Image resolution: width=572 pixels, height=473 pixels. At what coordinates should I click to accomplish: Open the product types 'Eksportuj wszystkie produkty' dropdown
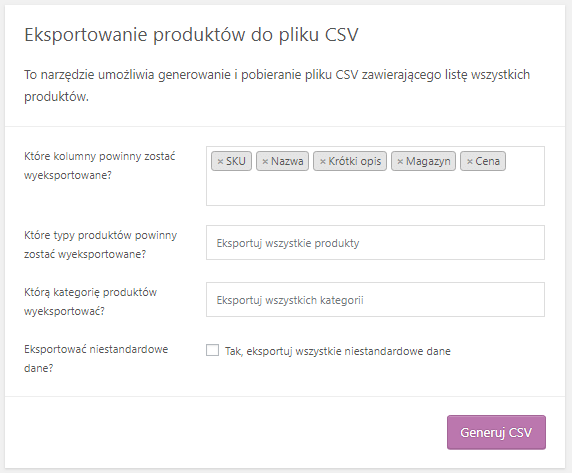pos(375,243)
